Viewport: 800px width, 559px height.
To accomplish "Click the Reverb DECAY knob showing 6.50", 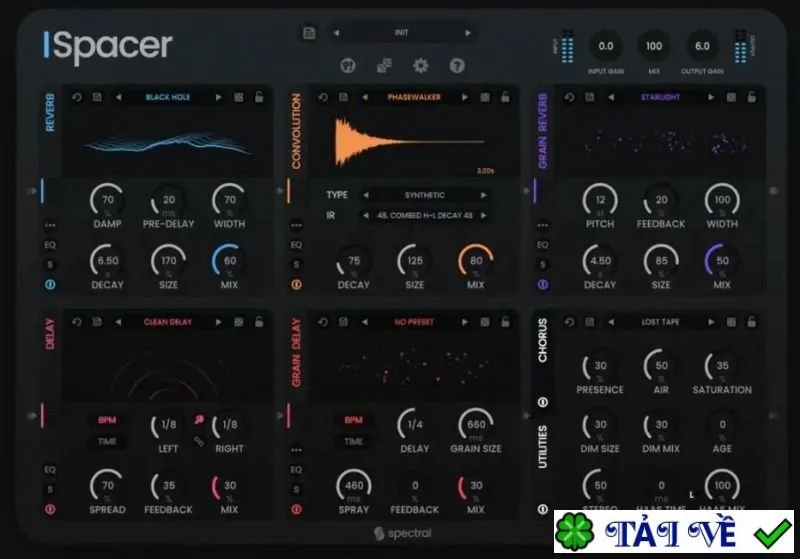I will tap(108, 261).
